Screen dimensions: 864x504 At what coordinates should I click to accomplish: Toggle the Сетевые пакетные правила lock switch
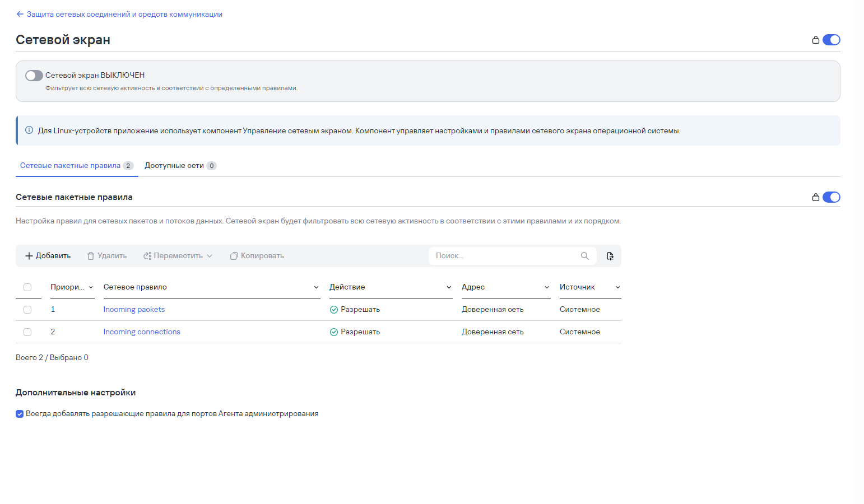(832, 197)
